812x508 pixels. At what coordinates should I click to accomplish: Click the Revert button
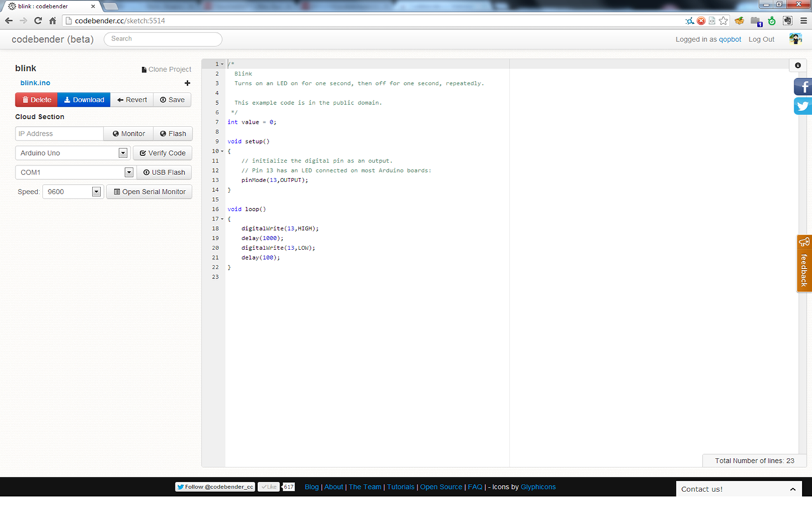(x=132, y=100)
